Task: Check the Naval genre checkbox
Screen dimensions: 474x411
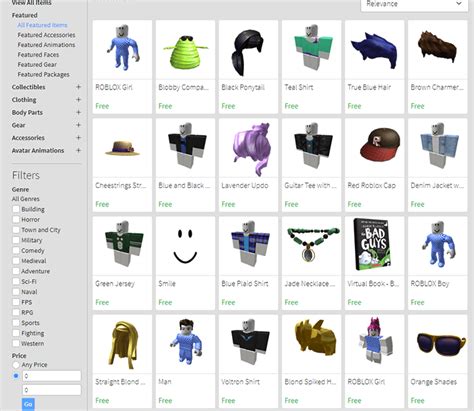Action: 16,292
